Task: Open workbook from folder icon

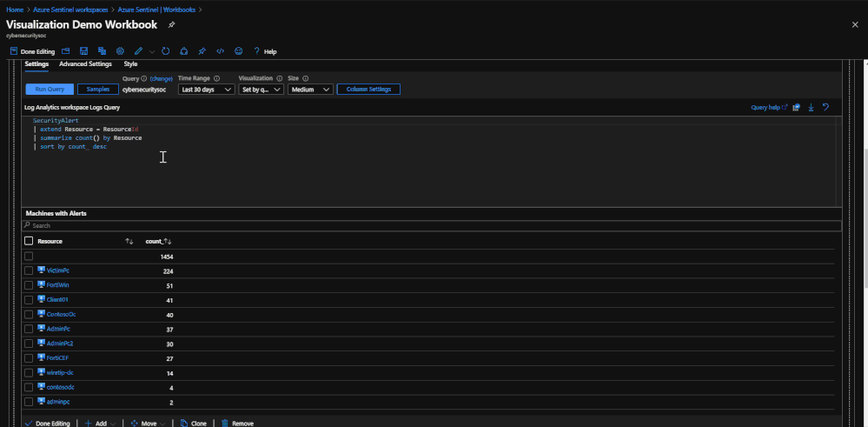Action: point(65,51)
